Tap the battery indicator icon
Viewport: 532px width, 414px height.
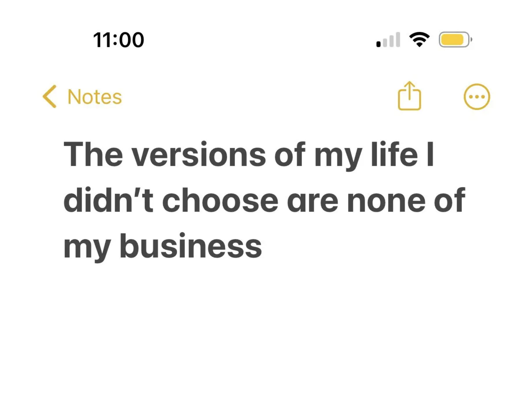[x=455, y=39]
